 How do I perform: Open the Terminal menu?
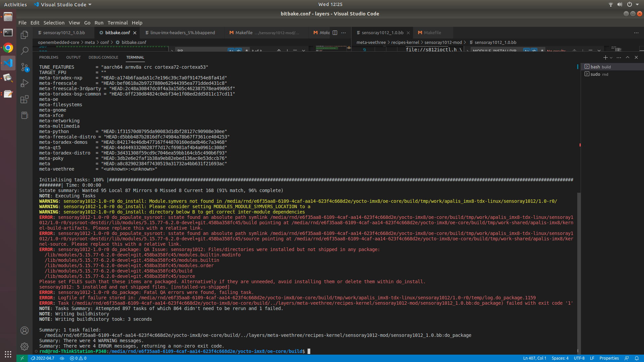[x=117, y=23]
